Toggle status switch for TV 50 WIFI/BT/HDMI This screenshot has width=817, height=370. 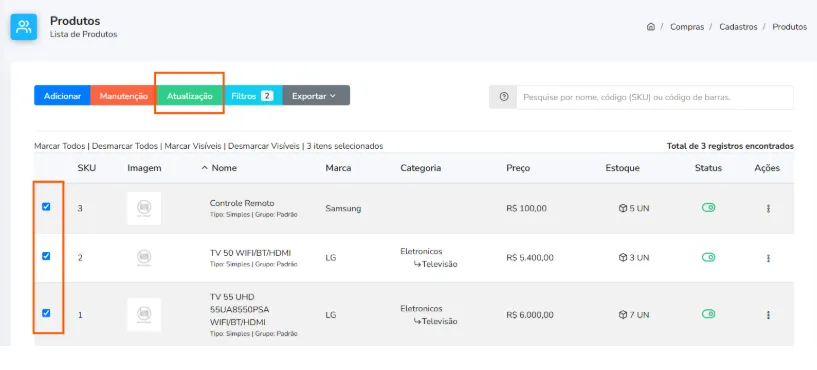tap(708, 257)
